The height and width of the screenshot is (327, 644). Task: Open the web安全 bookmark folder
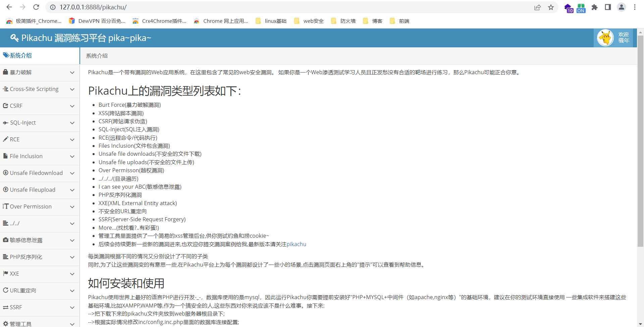309,21
